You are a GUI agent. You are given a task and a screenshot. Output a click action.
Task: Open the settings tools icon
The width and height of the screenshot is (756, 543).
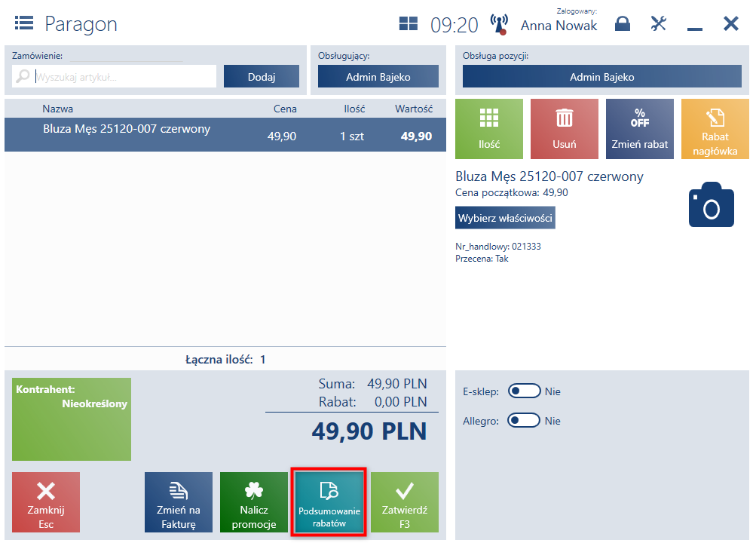tap(658, 23)
